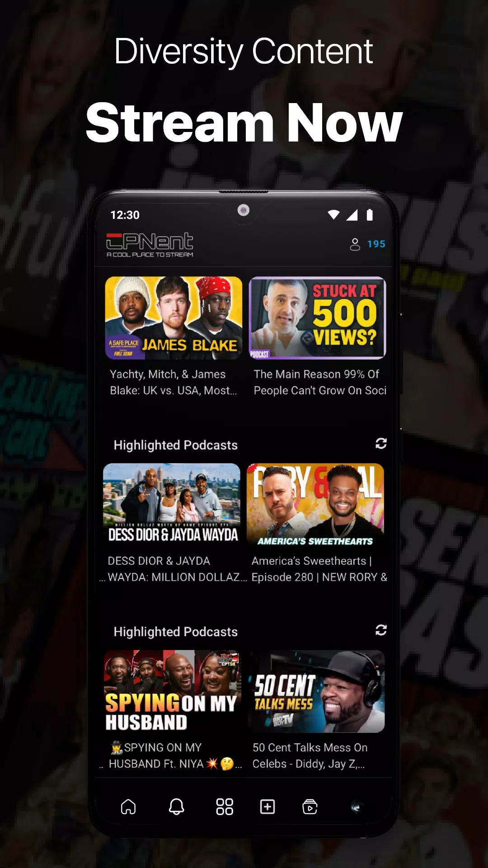Open the video library play icon
Screen dimensions: 488x868
click(x=310, y=807)
